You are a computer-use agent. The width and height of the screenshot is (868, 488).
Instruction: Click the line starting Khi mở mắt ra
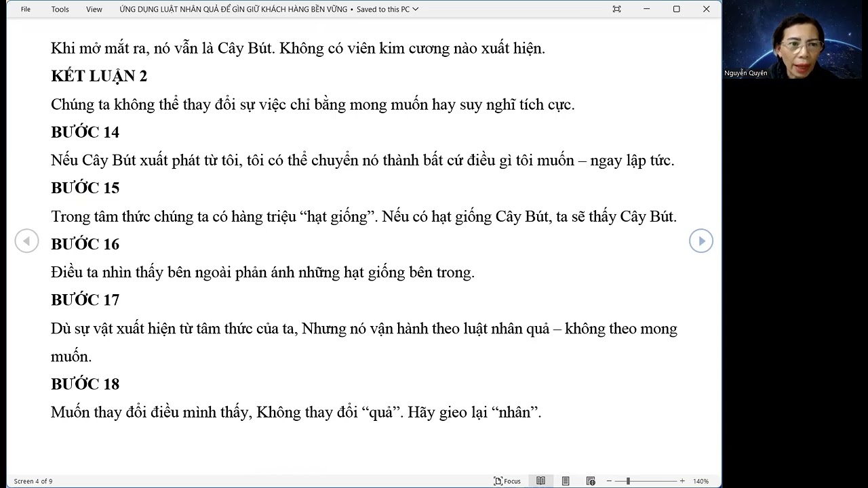(298, 48)
